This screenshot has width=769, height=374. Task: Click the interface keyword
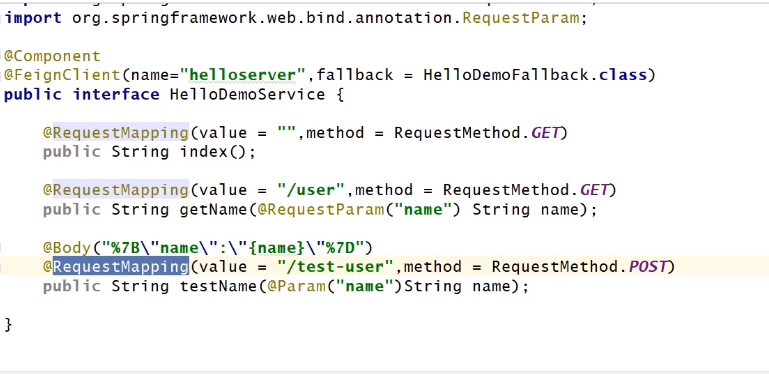point(116,94)
